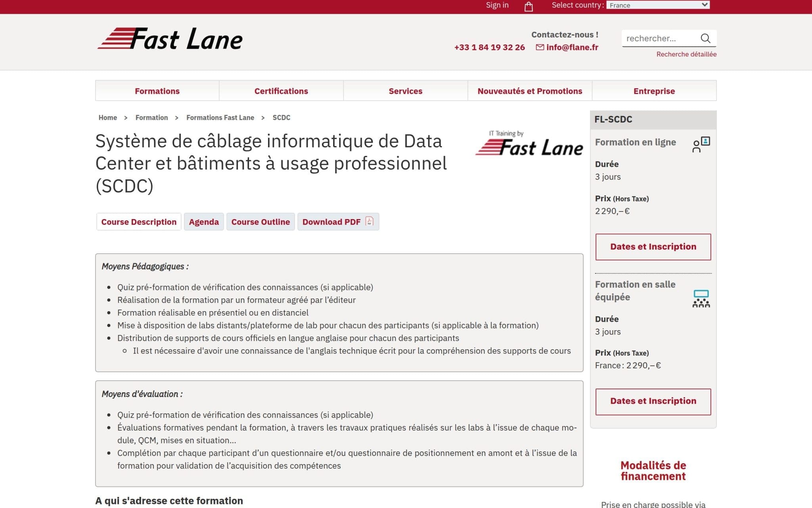
Task: Select the Agenda tab
Action: [x=204, y=222]
